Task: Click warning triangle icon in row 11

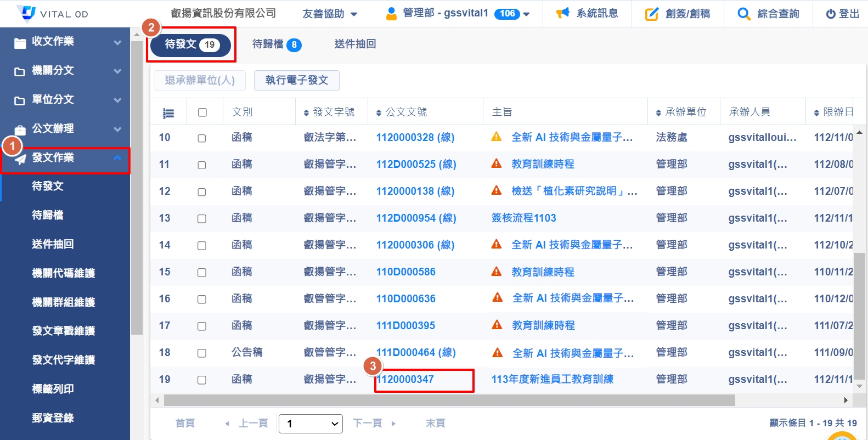Action: pos(497,163)
